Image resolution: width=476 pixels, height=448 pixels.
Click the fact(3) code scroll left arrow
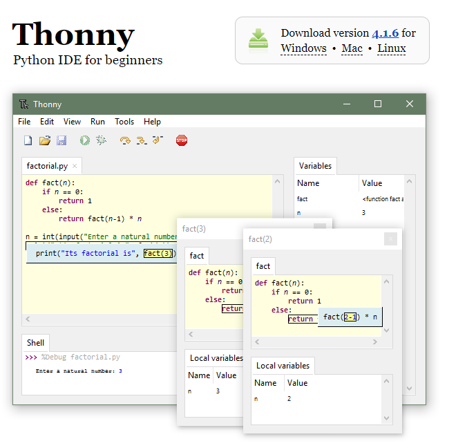point(191,335)
